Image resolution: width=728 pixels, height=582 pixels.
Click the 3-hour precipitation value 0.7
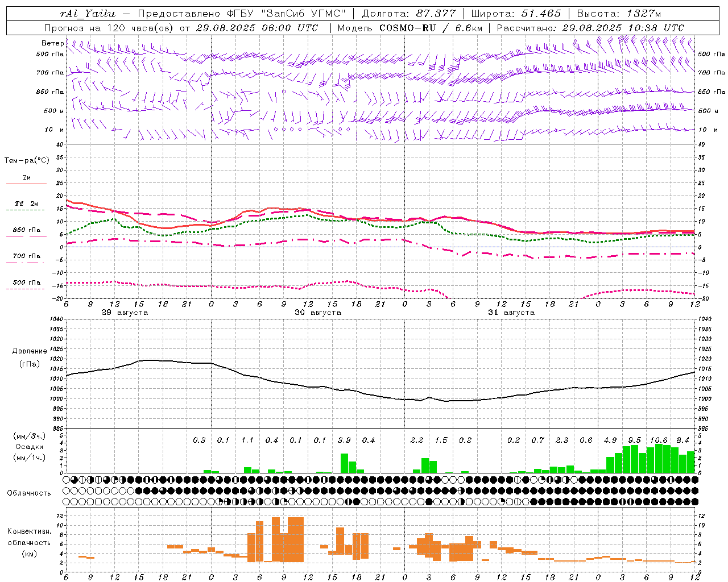tap(538, 440)
